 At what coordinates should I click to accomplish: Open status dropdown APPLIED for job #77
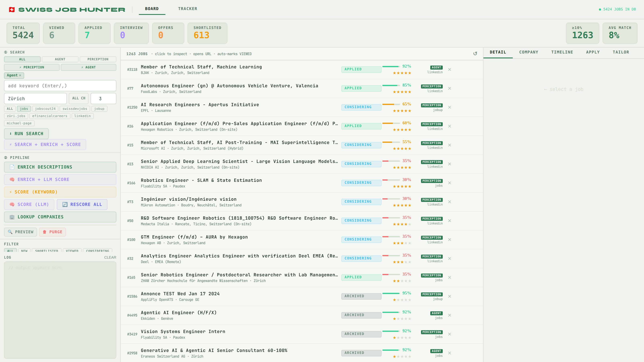pyautogui.click(x=361, y=88)
